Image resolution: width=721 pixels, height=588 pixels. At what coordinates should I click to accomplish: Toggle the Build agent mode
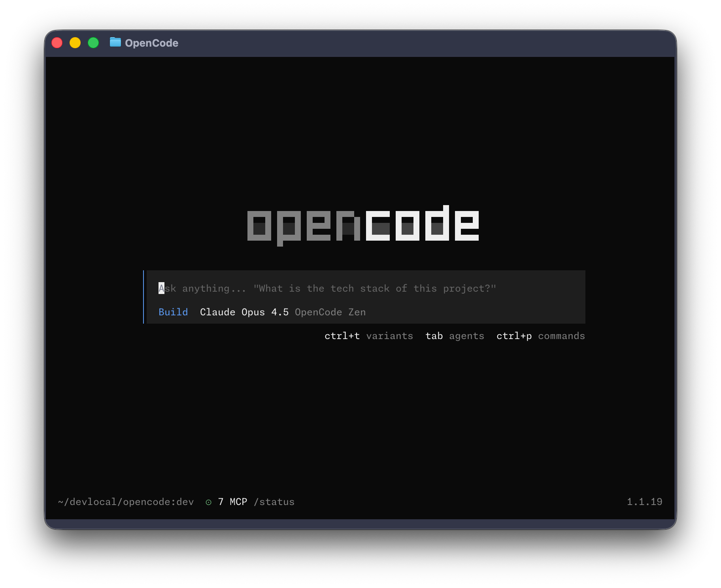coord(173,312)
